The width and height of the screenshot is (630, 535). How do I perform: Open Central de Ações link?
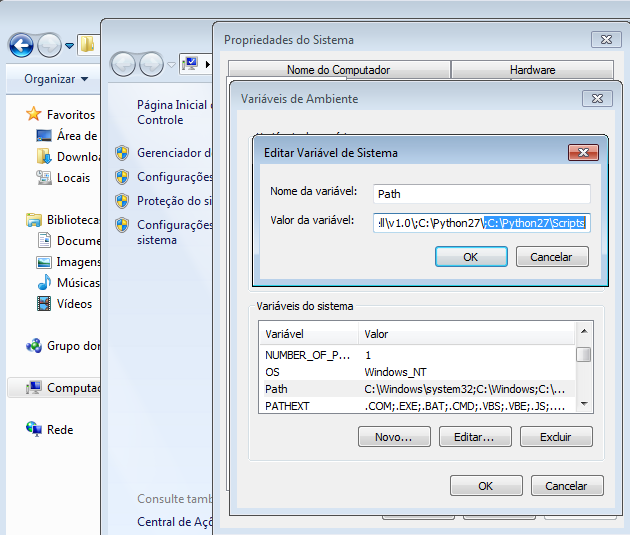click(174, 522)
